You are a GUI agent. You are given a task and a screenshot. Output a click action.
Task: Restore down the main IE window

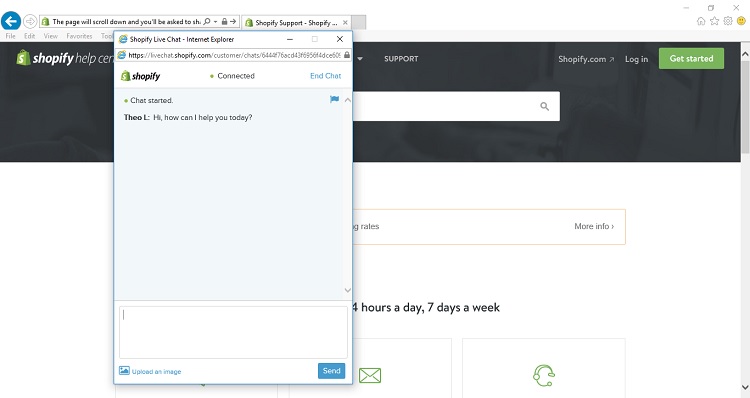click(711, 8)
